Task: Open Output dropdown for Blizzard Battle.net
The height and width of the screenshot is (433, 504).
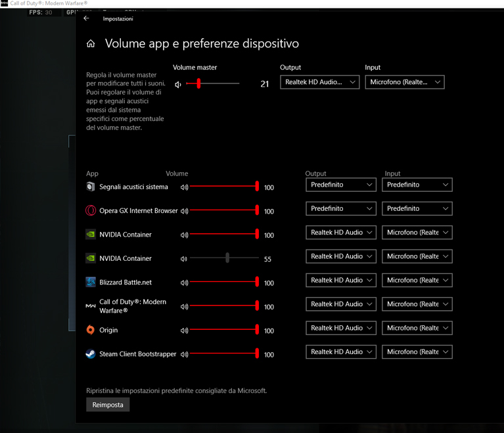Action: tap(341, 280)
